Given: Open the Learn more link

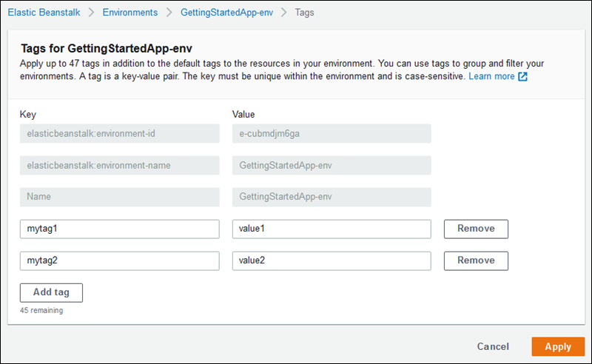Looking at the screenshot, I should [491, 77].
